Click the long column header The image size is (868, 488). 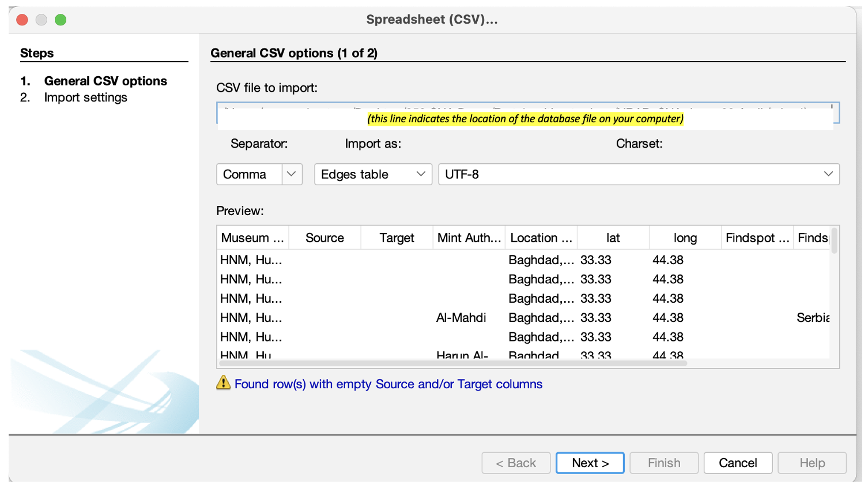pyautogui.click(x=685, y=238)
